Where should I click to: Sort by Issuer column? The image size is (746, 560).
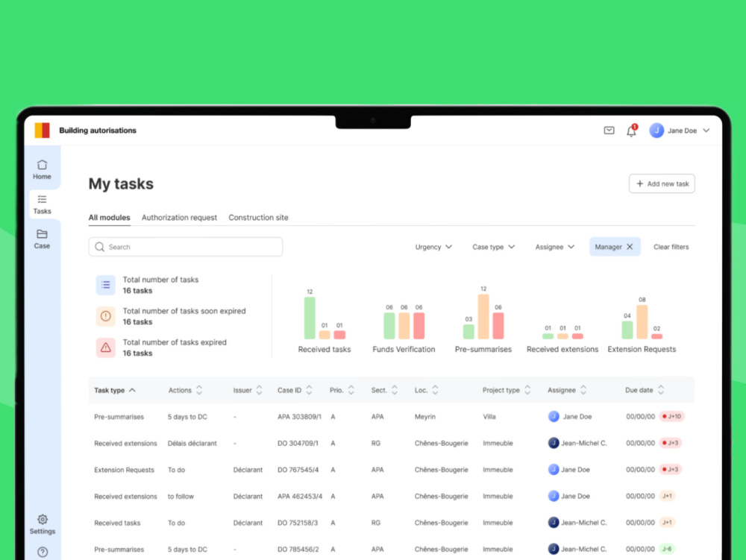[x=248, y=390]
